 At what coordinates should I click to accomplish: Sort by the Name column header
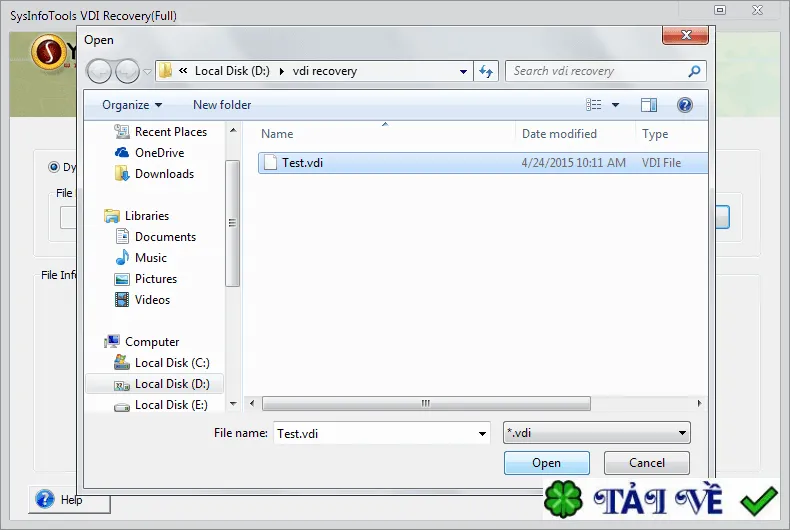click(277, 134)
